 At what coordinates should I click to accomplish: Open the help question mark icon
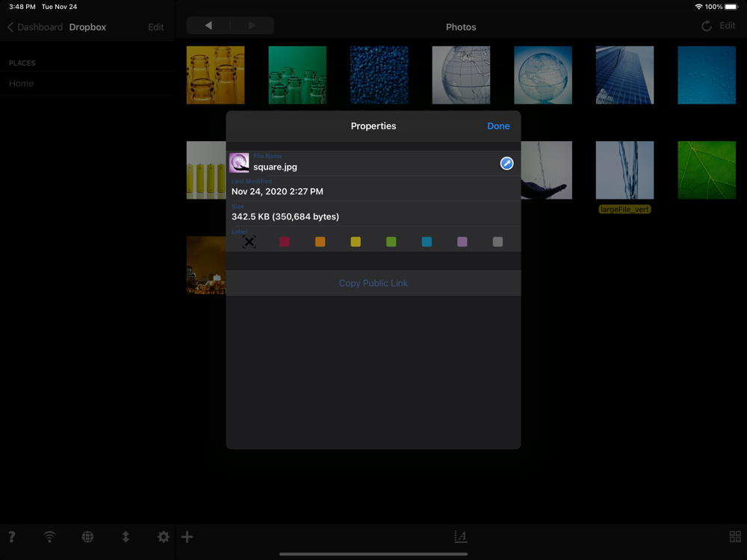12,537
